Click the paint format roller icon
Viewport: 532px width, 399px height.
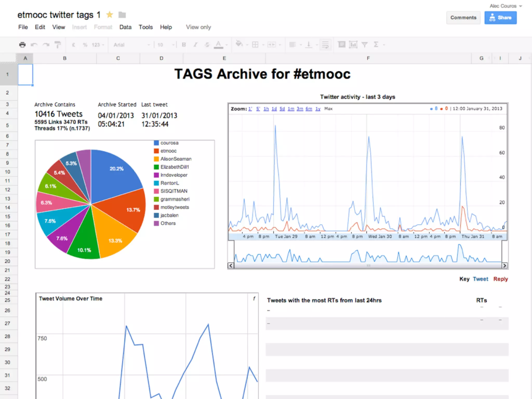(57, 45)
